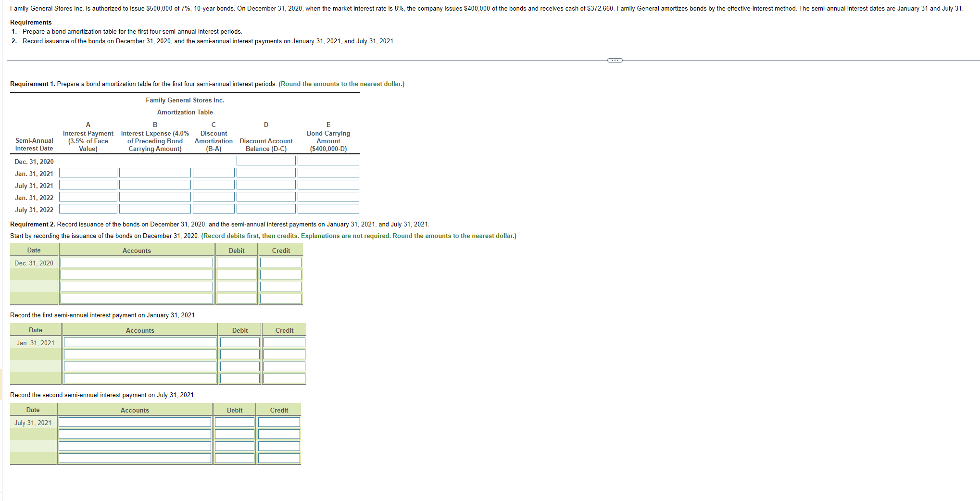Select the last Credit field in the July 31 entry
Viewport: 980px width, 501px height.
(x=278, y=458)
